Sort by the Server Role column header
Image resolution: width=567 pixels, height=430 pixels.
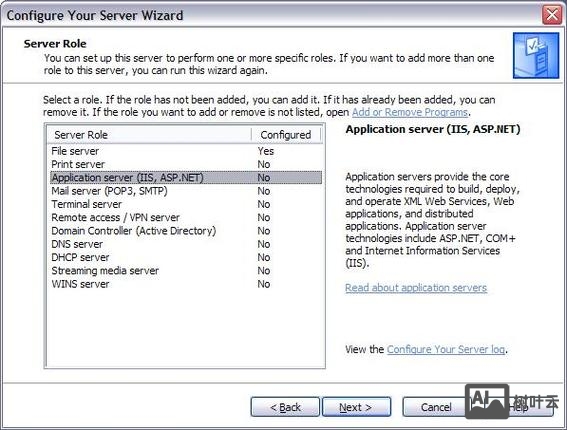click(x=149, y=135)
